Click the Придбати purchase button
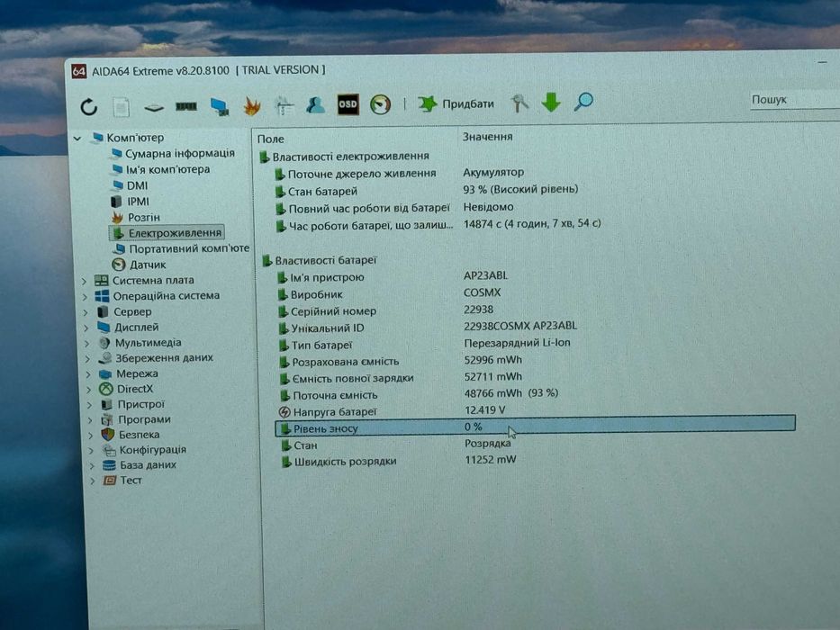Image resolution: width=840 pixels, height=630 pixels. click(x=456, y=103)
